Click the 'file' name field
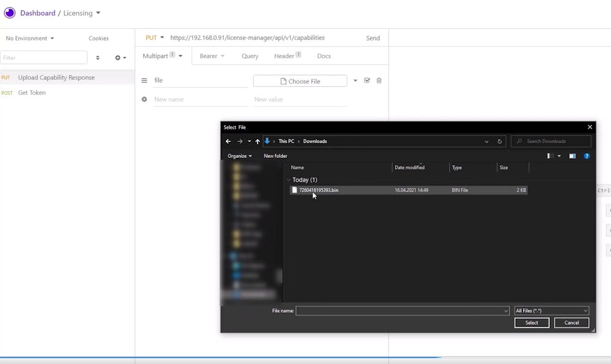This screenshot has height=364, width=611. [x=200, y=80]
